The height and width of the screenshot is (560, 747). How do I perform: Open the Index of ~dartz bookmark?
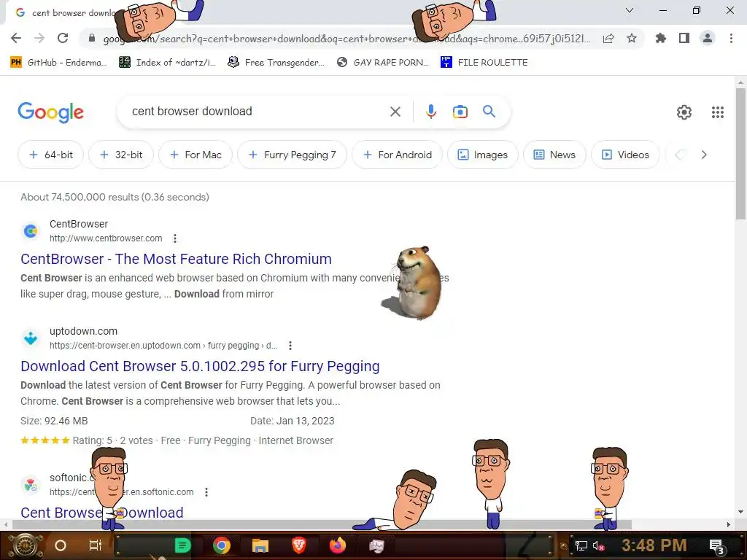point(167,63)
